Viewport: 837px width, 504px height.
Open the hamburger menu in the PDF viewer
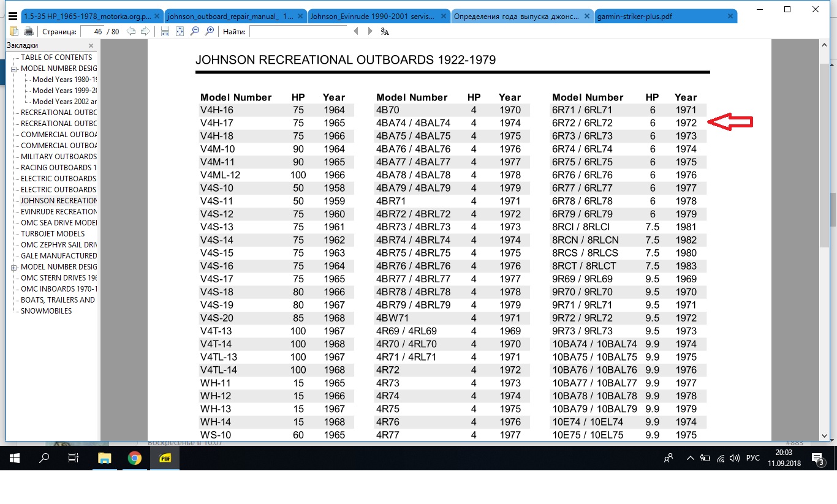pyautogui.click(x=12, y=17)
